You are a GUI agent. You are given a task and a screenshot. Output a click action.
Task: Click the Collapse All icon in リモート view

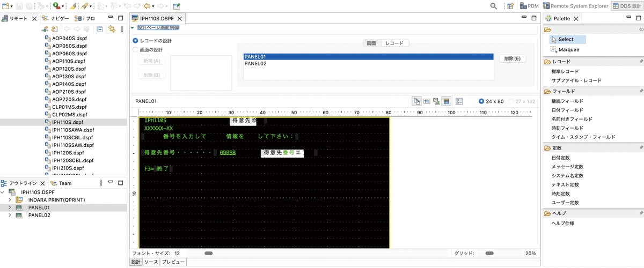pyautogui.click(x=100, y=29)
